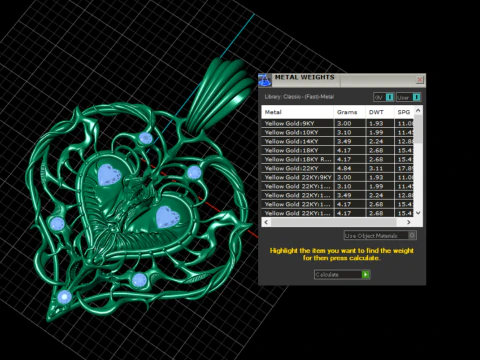Click Grams value 3.49 for Yellow Gold:14KY
Image resolution: width=480 pixels, height=360 pixels.
coord(344,141)
